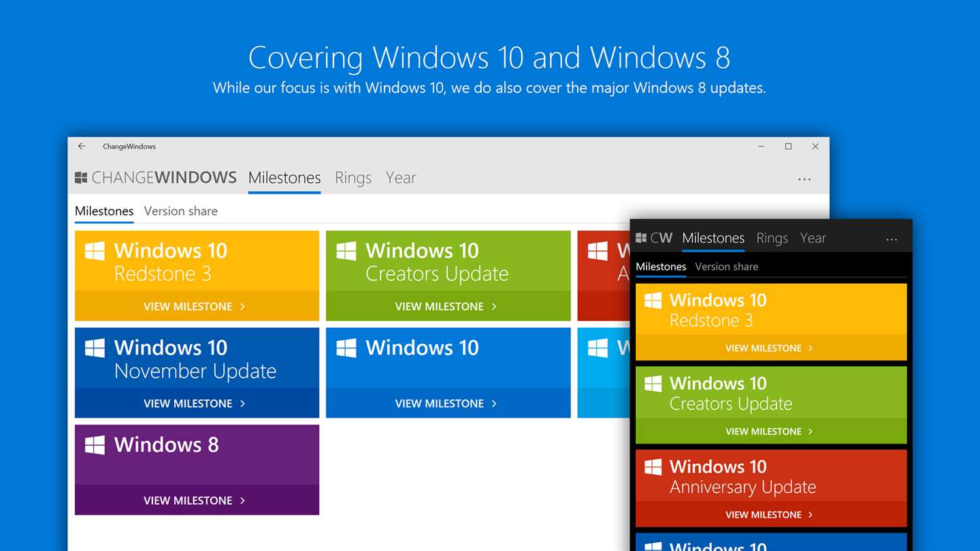The height and width of the screenshot is (551, 980).
Task: Click the purple Windows 8 tile title
Action: tap(167, 445)
